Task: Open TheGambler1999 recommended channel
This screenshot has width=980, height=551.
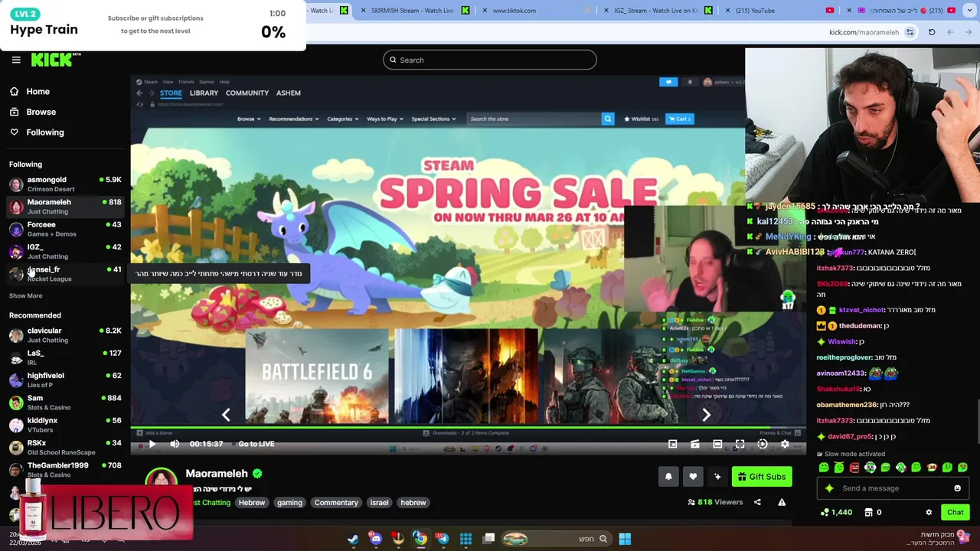Action: (x=65, y=469)
